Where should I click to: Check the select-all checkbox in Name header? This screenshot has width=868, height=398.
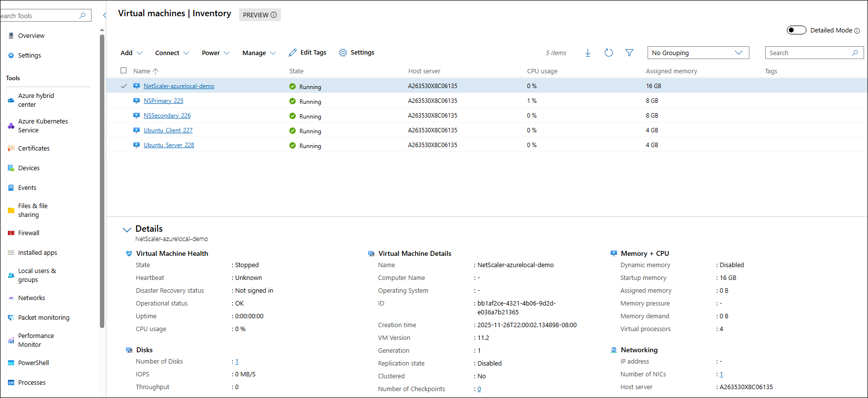click(124, 70)
